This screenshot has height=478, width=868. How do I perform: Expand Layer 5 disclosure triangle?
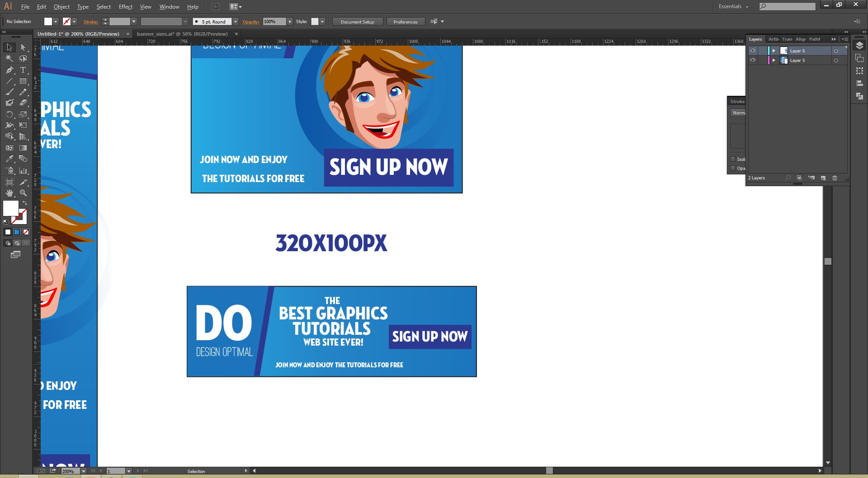pyautogui.click(x=774, y=60)
